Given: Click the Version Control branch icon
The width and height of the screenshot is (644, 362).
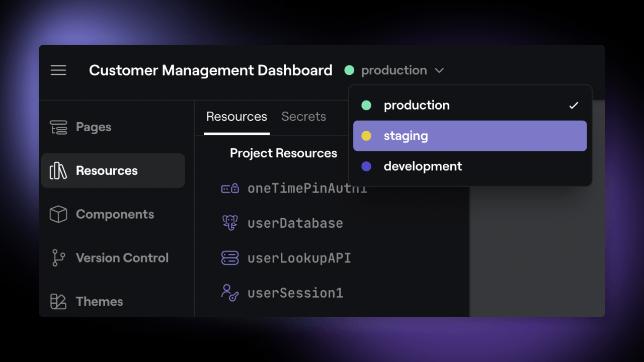Looking at the screenshot, I should [x=58, y=258].
